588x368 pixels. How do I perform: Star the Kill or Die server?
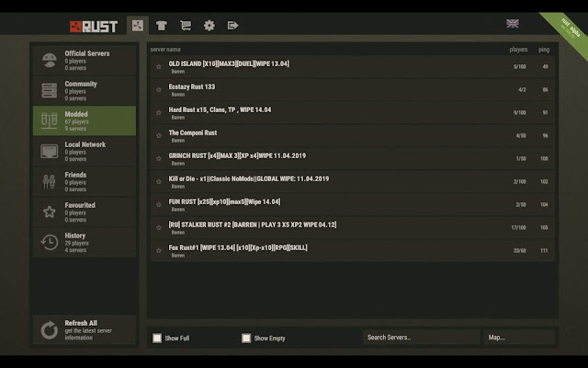click(159, 182)
